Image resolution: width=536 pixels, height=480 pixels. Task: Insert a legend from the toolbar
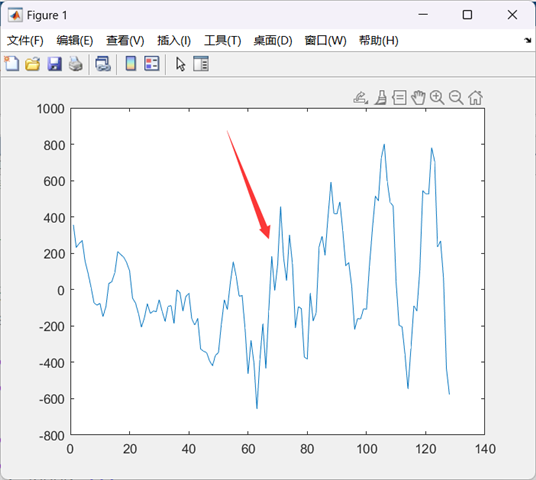tap(152, 64)
